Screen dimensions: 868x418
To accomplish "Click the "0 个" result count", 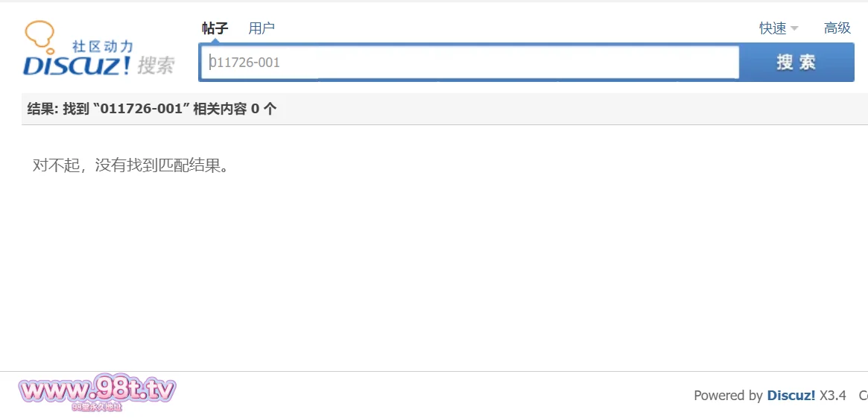I will pyautogui.click(x=263, y=109).
